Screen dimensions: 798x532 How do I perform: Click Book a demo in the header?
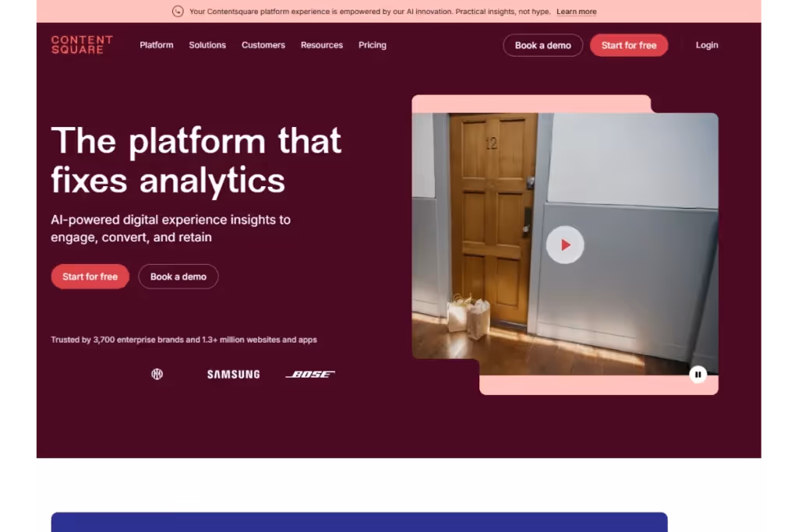tap(542, 45)
